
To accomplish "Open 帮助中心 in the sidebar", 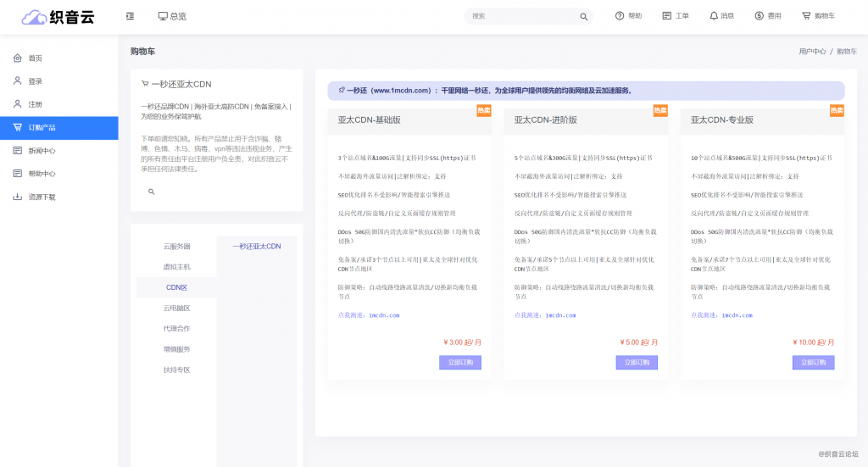I will pos(59,174).
